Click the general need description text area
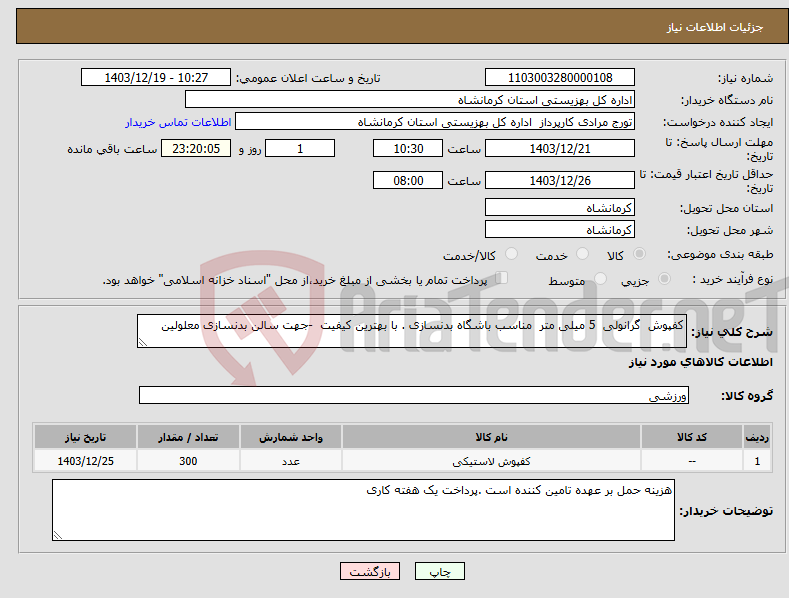 [x=412, y=331]
